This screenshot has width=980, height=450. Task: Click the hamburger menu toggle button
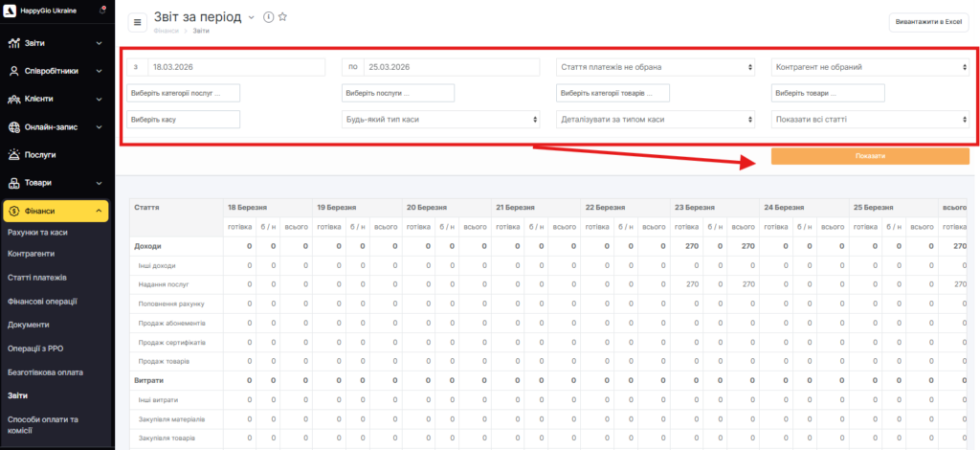point(138,22)
